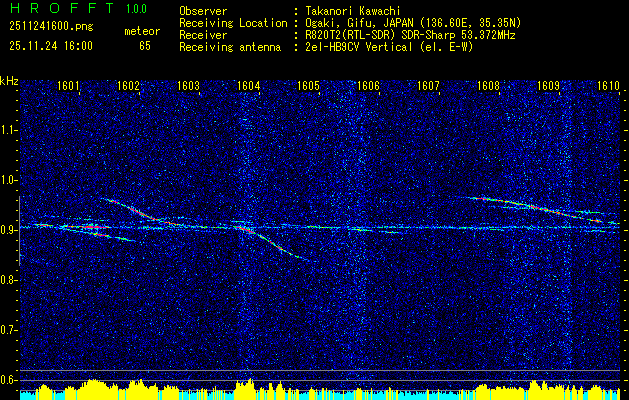Click the antenna text 2el-HB9CV Vertical
The width and height of the screenshot is (629, 400).
pos(357,47)
